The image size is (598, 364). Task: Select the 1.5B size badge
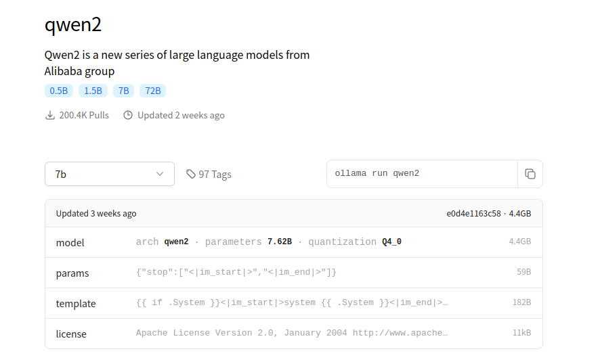[93, 91]
